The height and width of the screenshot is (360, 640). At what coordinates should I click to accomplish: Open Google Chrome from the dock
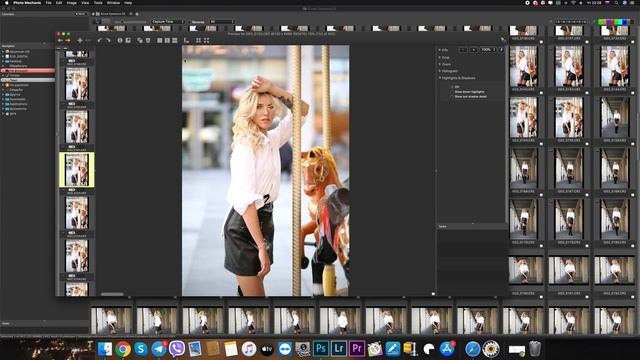(123, 349)
